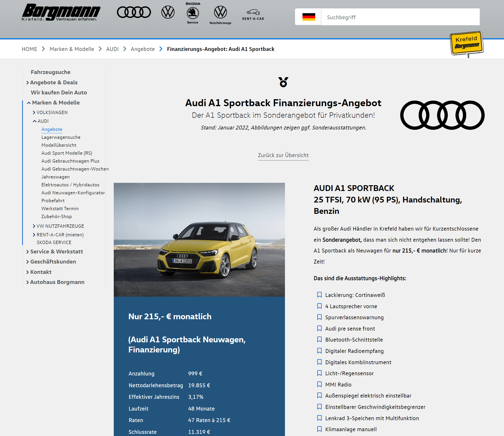Open the Borgmann Krefeld home logo
The height and width of the screenshot is (436, 504).
tap(61, 12)
